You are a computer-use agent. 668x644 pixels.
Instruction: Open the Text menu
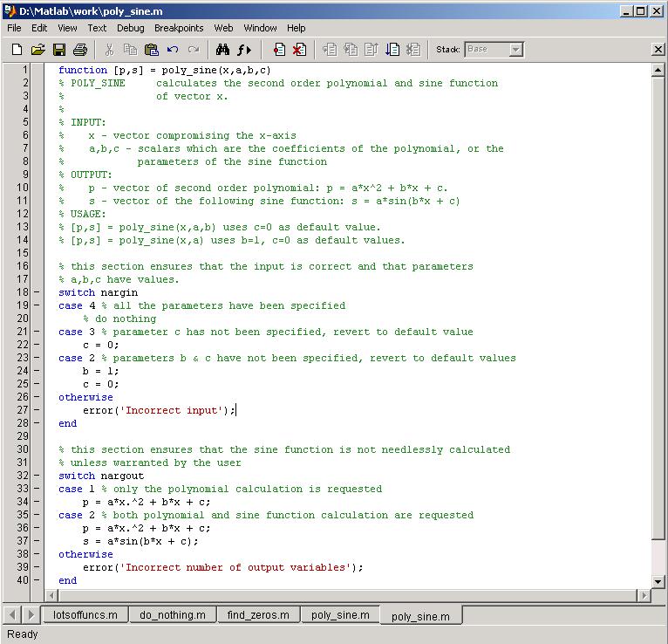pos(97,28)
